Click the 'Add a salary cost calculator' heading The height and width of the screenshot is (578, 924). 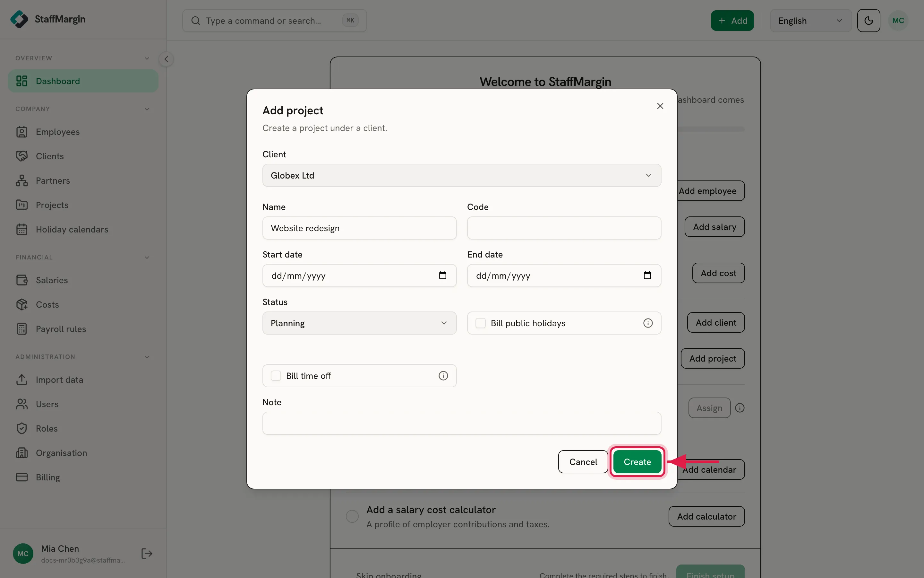click(431, 510)
